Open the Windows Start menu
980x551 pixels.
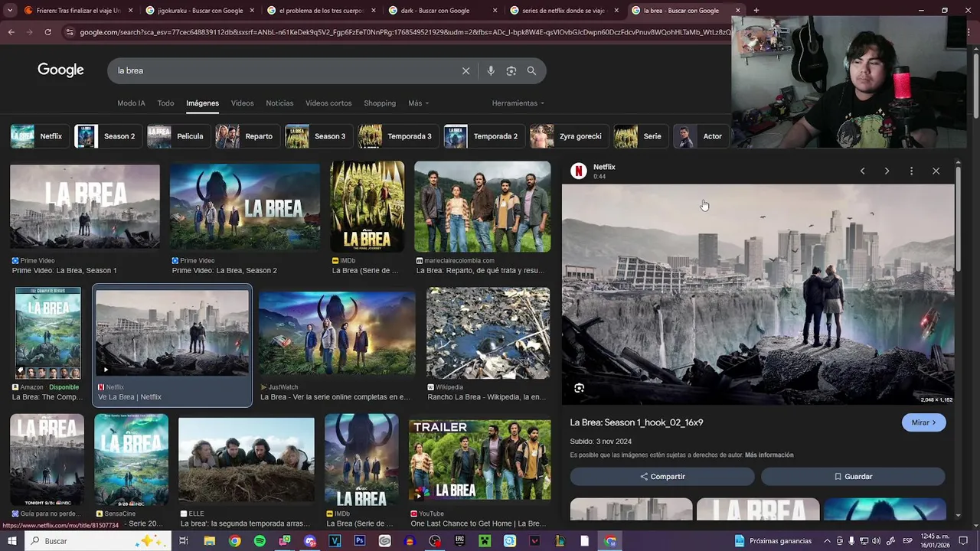pos(12,541)
